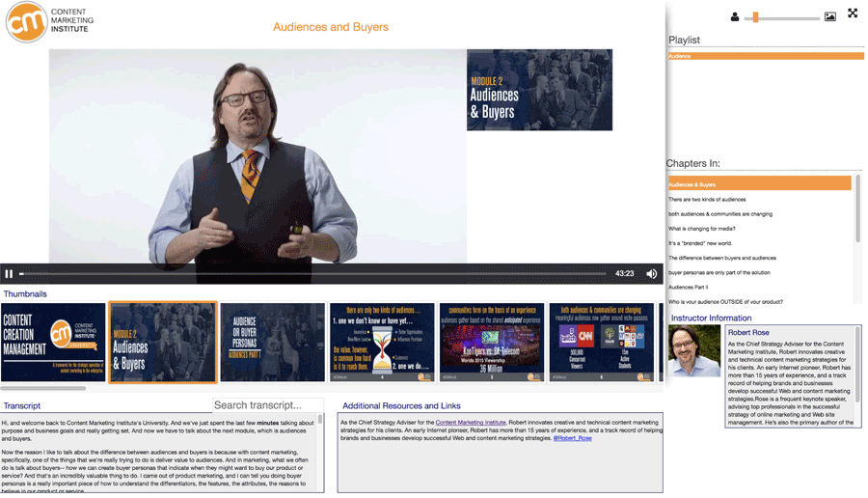Image resolution: width=868 pixels, height=498 pixels.
Task: Click the 43:23 time display
Action: pos(624,274)
